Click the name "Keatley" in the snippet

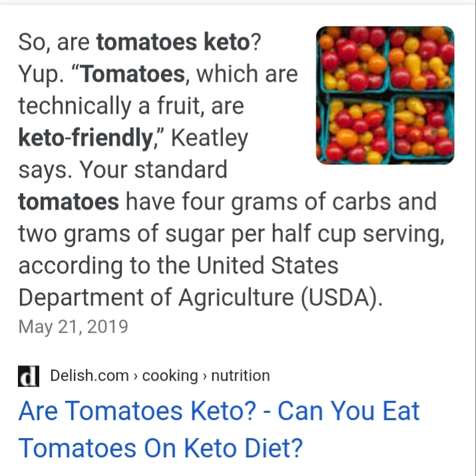point(209,138)
